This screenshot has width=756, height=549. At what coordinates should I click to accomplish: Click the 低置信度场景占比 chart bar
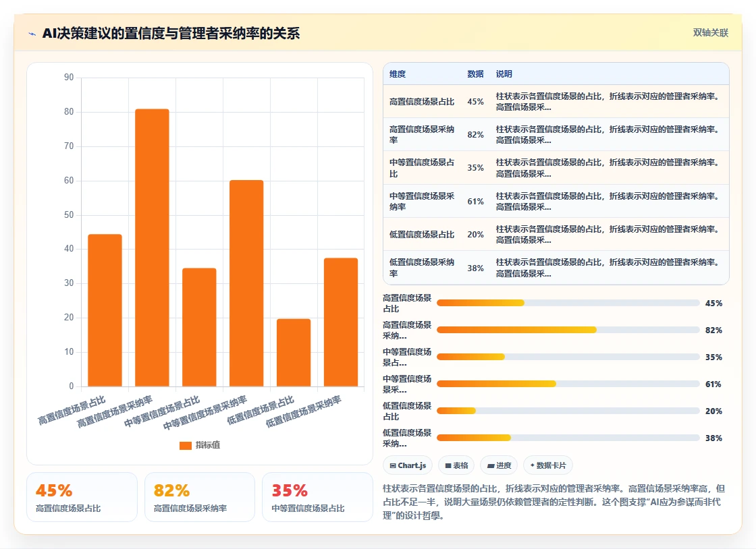click(294, 353)
